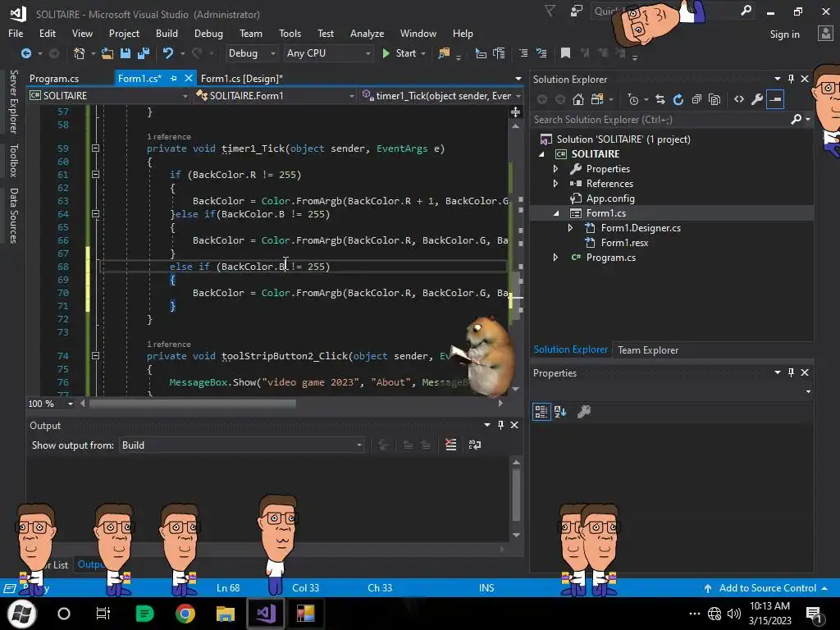840x630 pixels.
Task: Click Property Pages wrench in Properties panel
Action: [584, 412]
